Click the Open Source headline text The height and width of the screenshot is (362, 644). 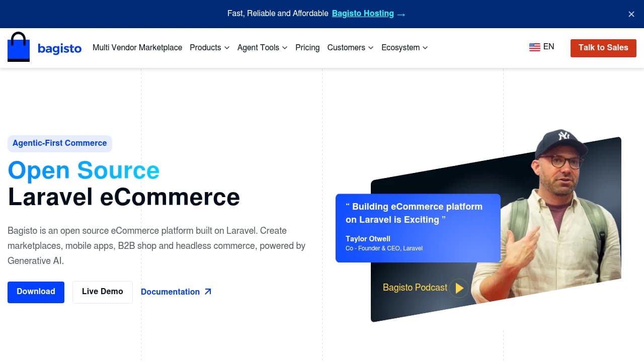(84, 170)
